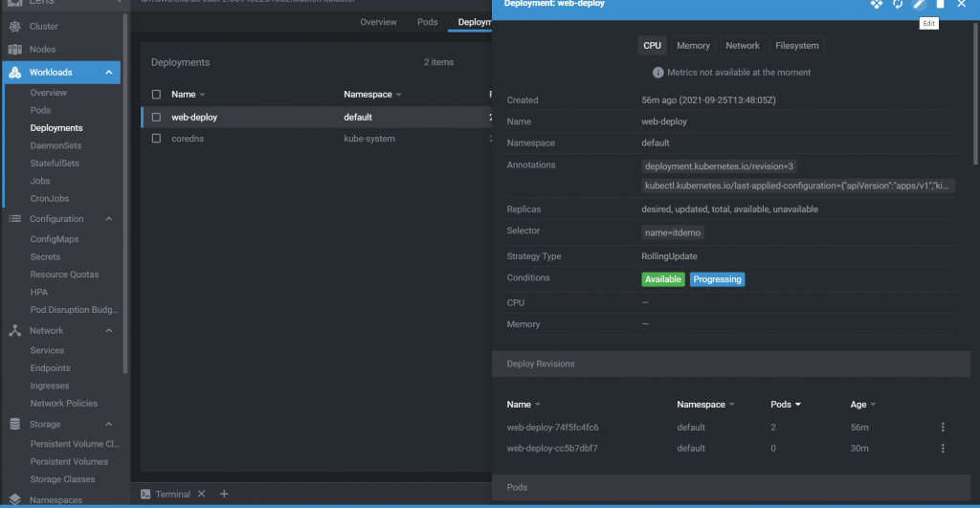Open Persistent Volumes in sidebar

pos(69,462)
